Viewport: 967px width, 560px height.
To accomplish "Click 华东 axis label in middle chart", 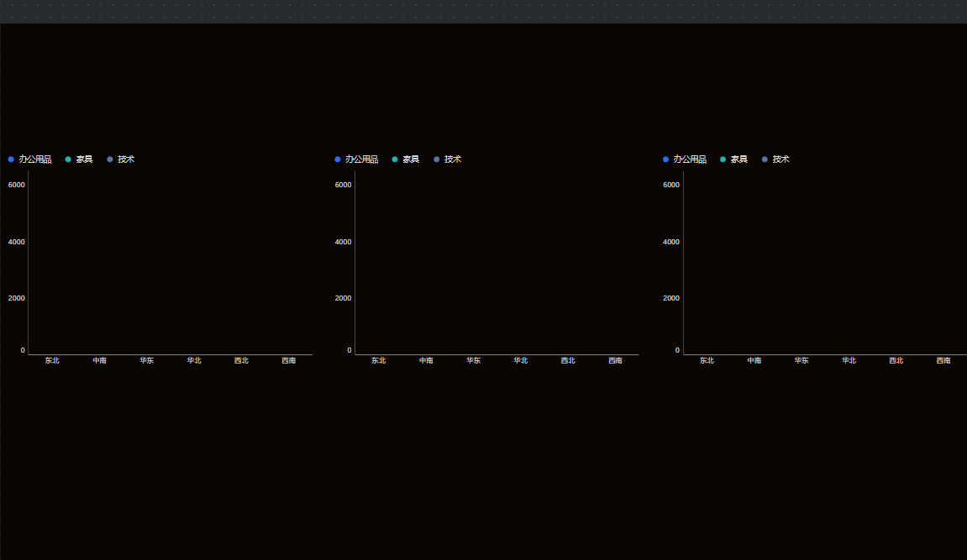I will (474, 361).
